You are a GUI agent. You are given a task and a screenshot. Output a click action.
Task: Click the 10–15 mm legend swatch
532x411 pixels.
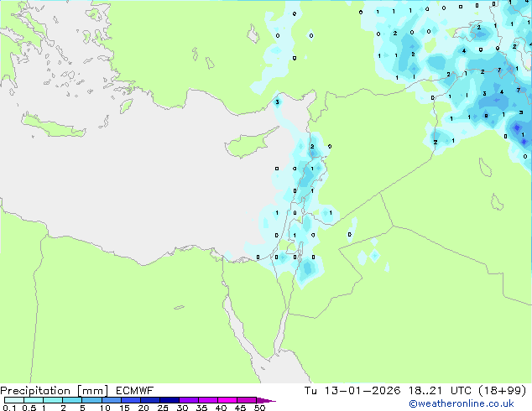click(x=111, y=400)
